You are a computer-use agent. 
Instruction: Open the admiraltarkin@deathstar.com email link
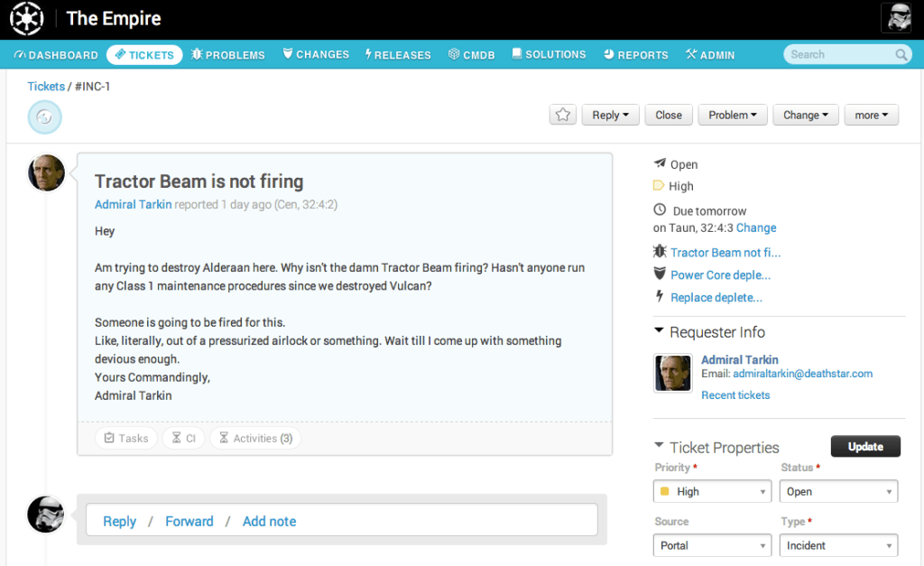(802, 374)
